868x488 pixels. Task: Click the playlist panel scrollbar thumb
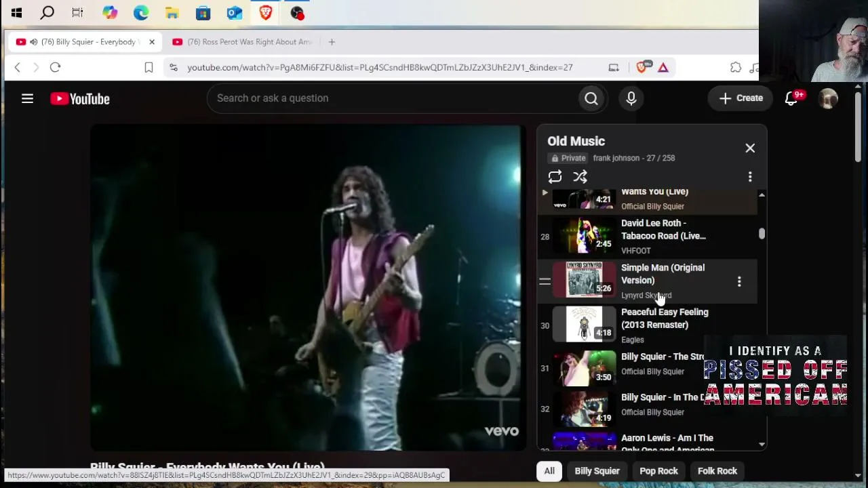tap(762, 234)
